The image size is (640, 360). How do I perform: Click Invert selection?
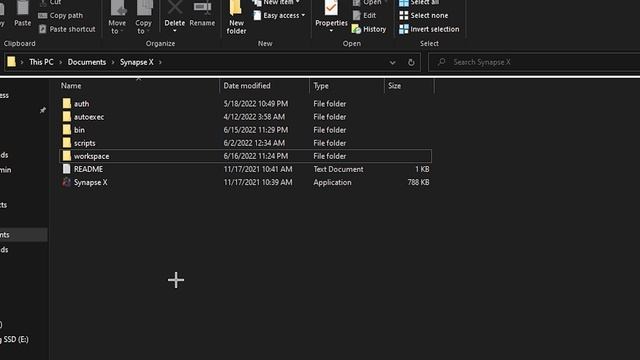(429, 29)
